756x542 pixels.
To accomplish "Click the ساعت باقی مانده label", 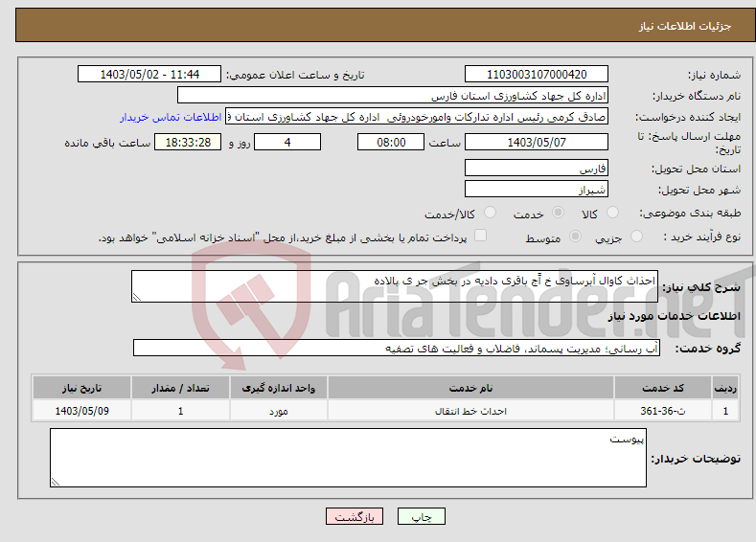I will click(107, 143).
